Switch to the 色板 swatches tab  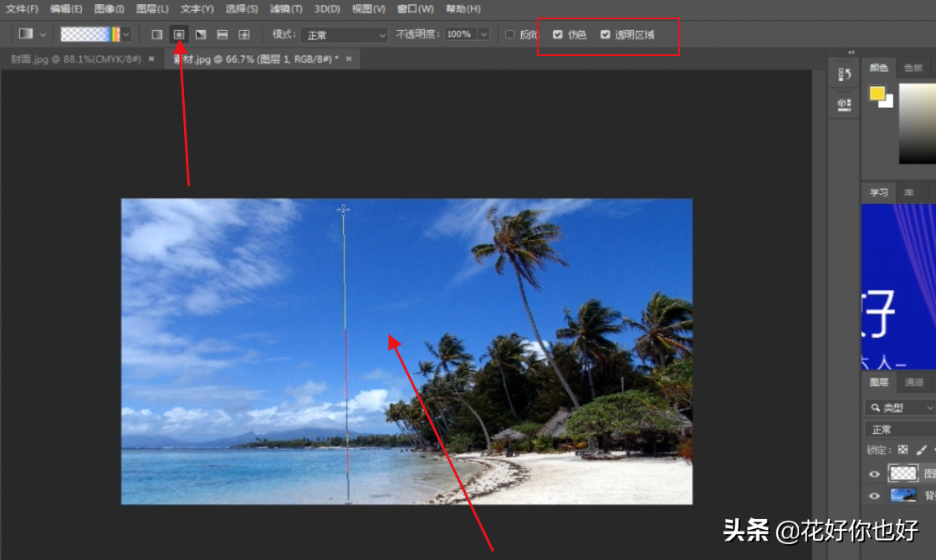click(913, 68)
